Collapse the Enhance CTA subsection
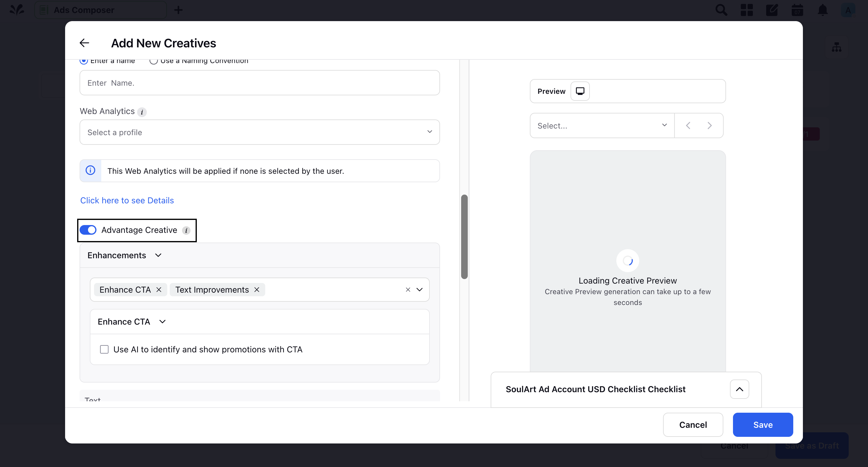868x467 pixels. coord(162,322)
